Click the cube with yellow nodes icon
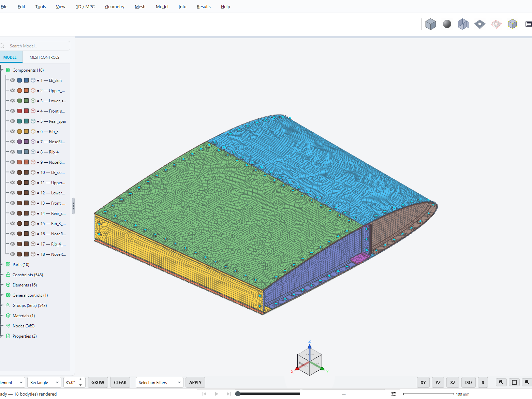The image size is (532, 399). [x=513, y=24]
